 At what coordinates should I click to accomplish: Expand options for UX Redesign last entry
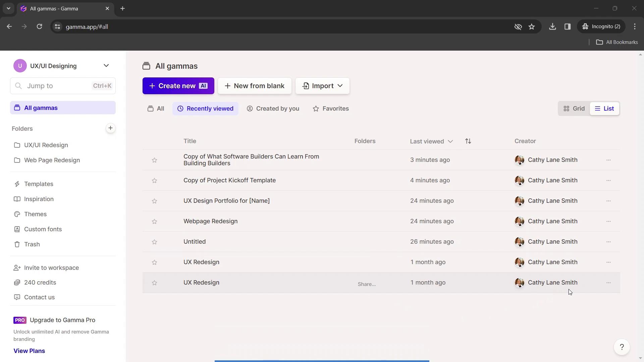[x=609, y=283]
